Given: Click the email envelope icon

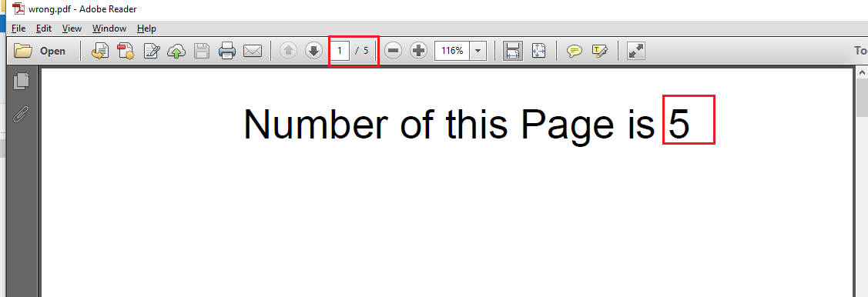Looking at the screenshot, I should [253, 51].
